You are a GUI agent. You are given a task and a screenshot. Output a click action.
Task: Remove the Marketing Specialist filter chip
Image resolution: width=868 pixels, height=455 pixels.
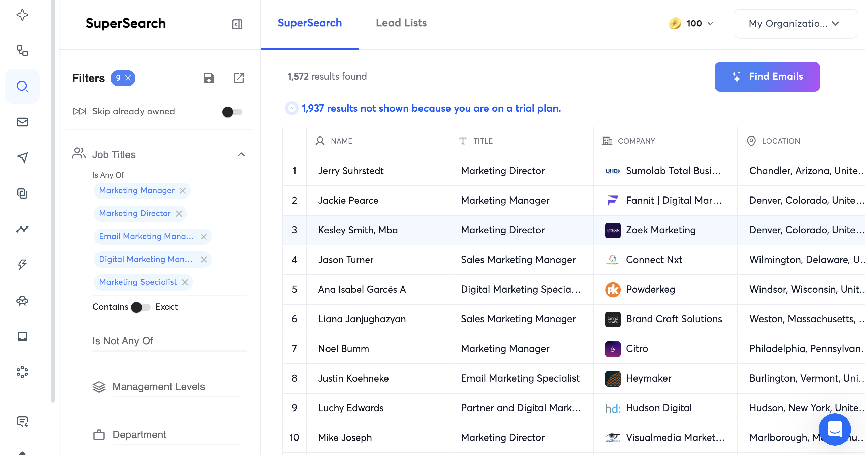coord(185,282)
